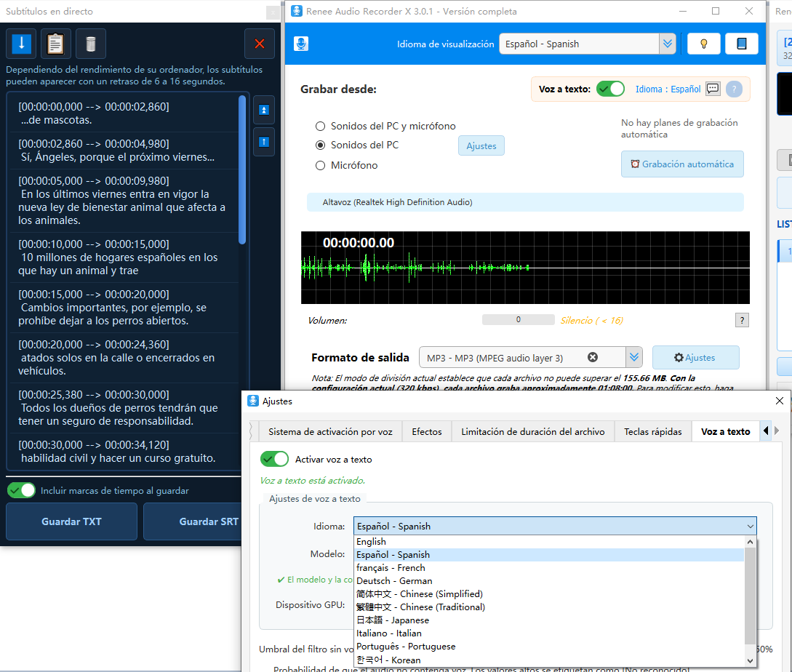792x672 pixels.
Task: Click language dropdown list scrollbar thumb
Action: pyautogui.click(x=750, y=596)
